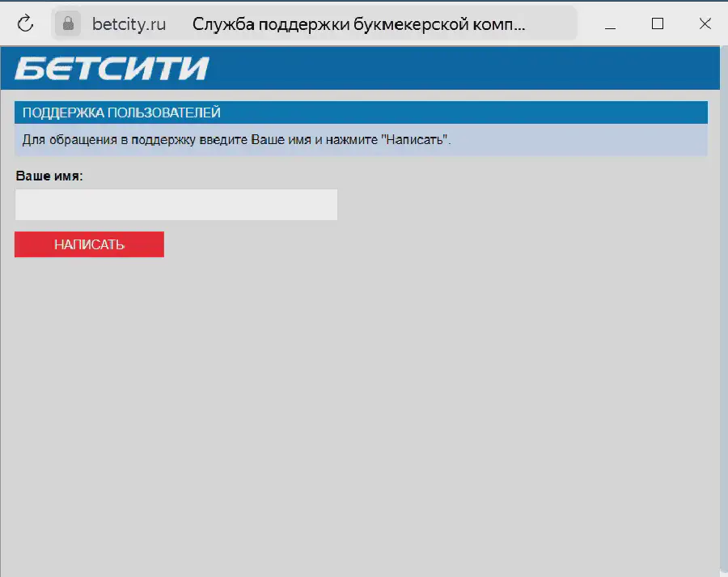Focus the Ваше имя input field
The image size is (728, 577).
pos(176,205)
